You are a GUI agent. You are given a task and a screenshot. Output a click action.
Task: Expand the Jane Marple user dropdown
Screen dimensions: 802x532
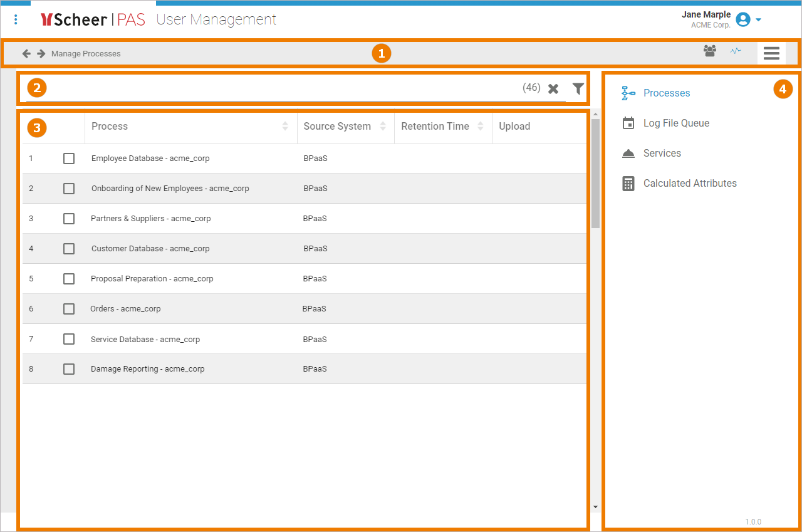758,20
